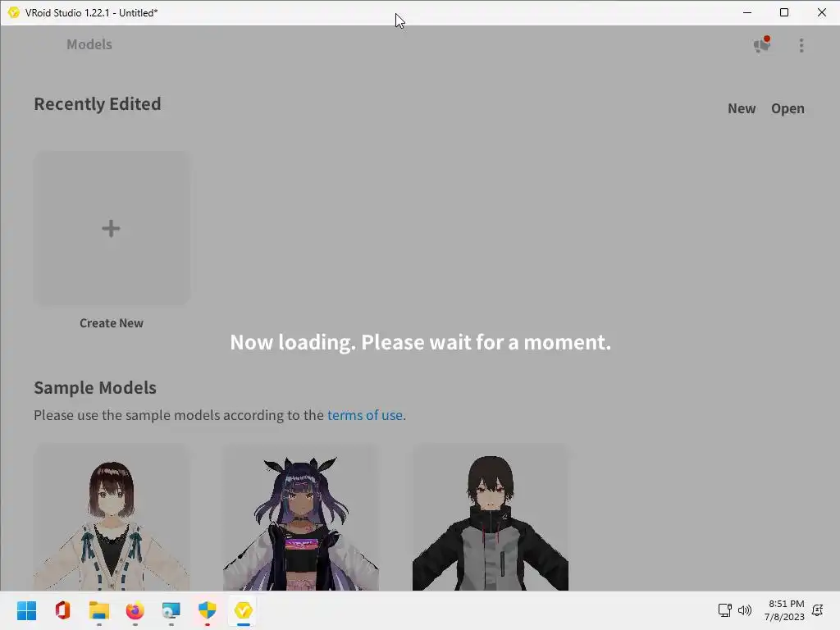
Task: Select the brown-haired girl sample model
Action: (112, 517)
